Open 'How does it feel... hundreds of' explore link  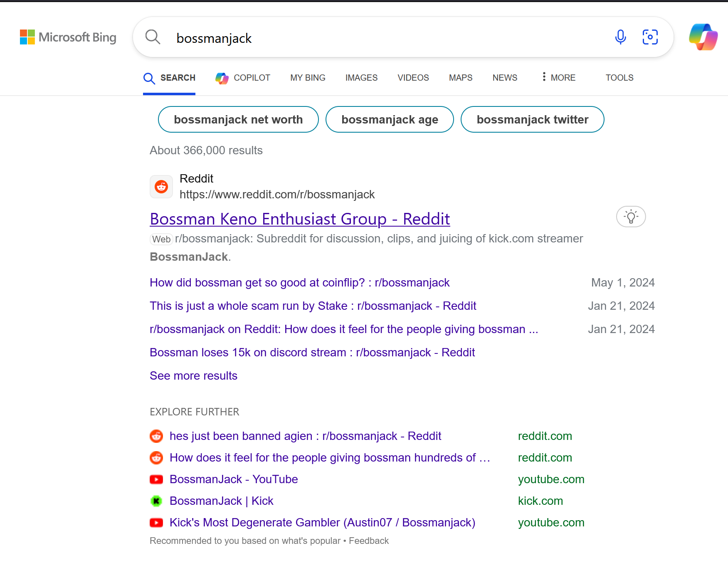(x=330, y=458)
